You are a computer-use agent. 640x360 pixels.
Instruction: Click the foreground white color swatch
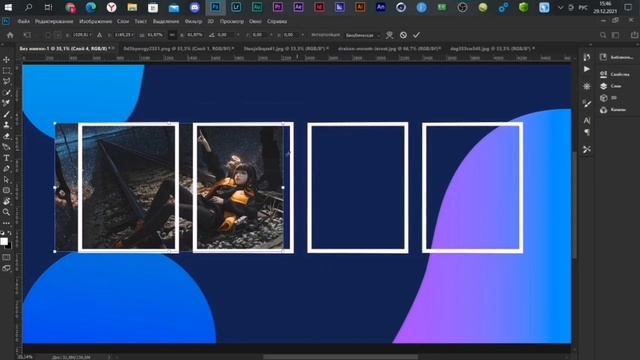pyautogui.click(x=4, y=241)
